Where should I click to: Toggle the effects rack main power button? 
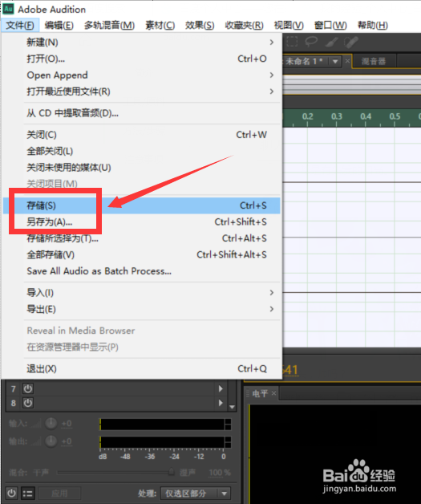(11, 493)
